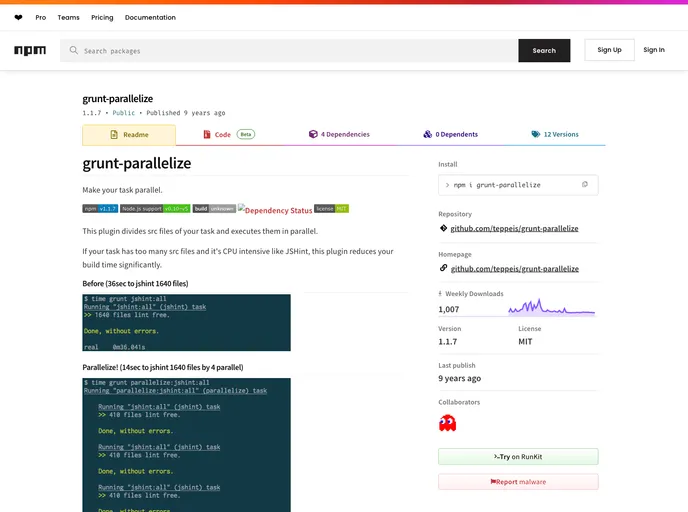Image resolution: width=688 pixels, height=512 pixels.
Task: Click the Collaborators label
Action: 459,402
